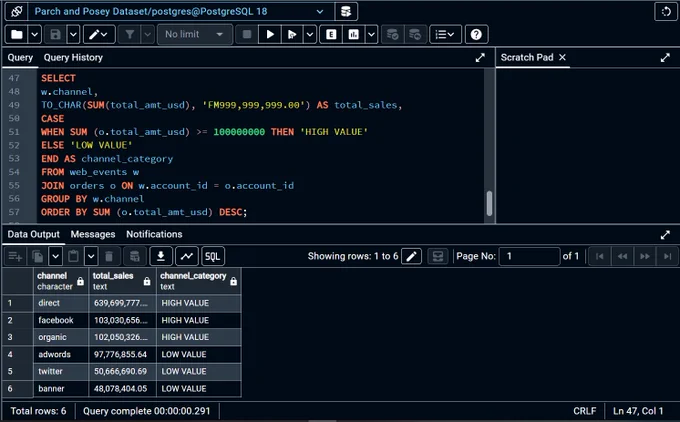
Task: Switch to the Query History tab
Action: tap(73, 57)
